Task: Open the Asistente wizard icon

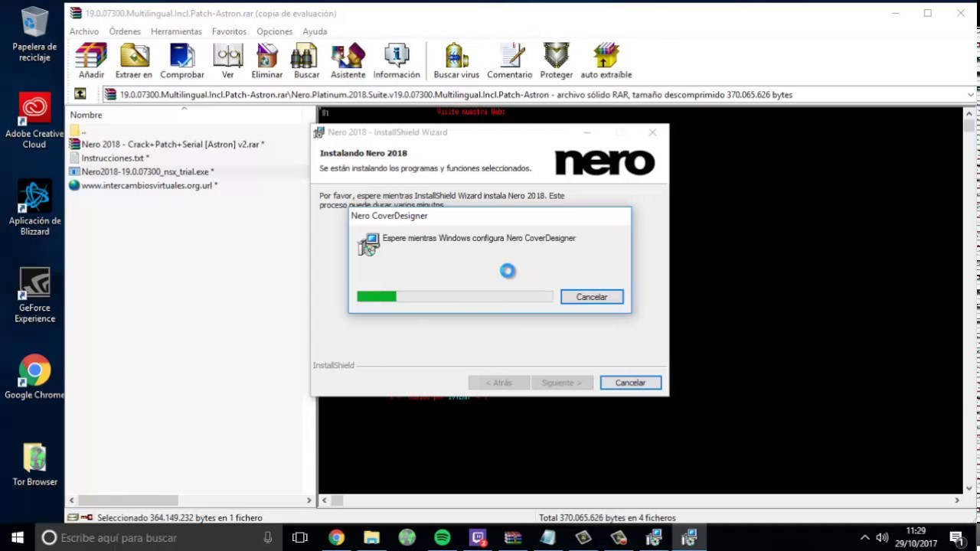Action: click(348, 61)
